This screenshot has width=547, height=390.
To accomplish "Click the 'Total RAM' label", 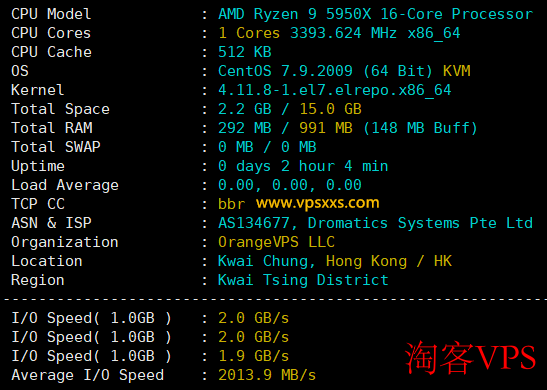I will 52,128.
